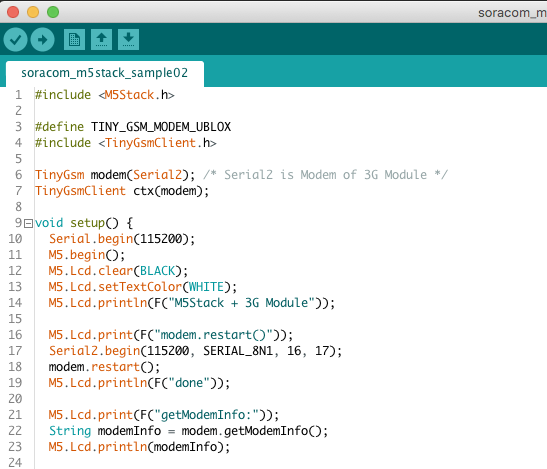Click the Serial2.begin line with SERIAL_8N1

tap(195, 351)
